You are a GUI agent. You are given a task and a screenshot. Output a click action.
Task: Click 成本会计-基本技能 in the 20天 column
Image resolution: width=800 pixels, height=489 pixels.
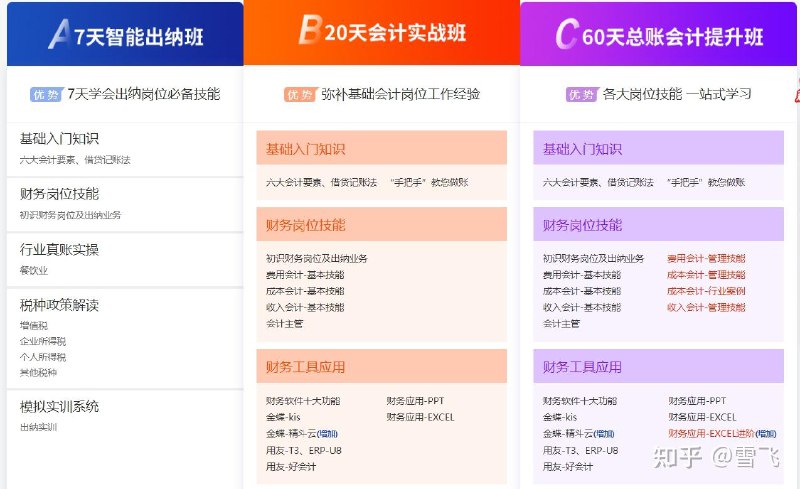(305, 291)
